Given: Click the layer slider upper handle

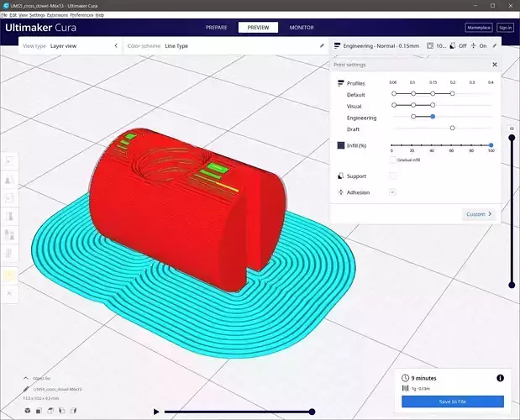Looking at the screenshot, I should click(512, 138).
